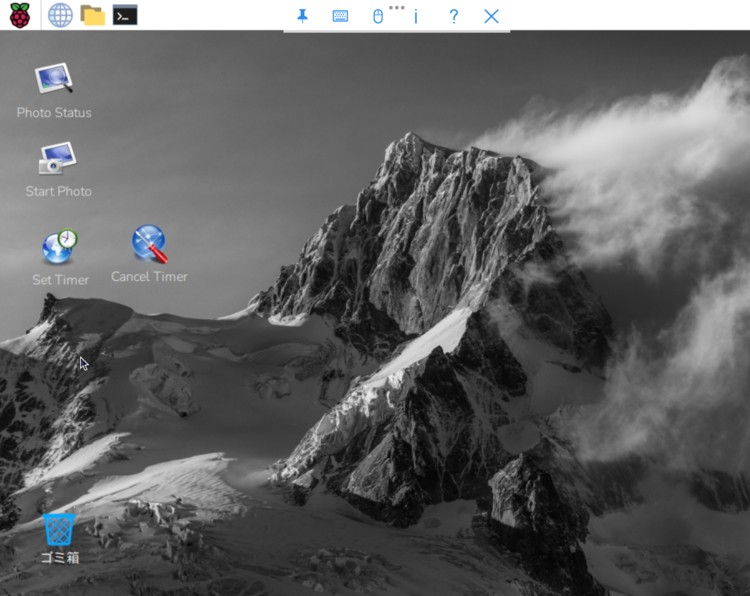The image size is (750, 596).
Task: Select the Cancel Timer desktop icon
Action: click(x=149, y=243)
